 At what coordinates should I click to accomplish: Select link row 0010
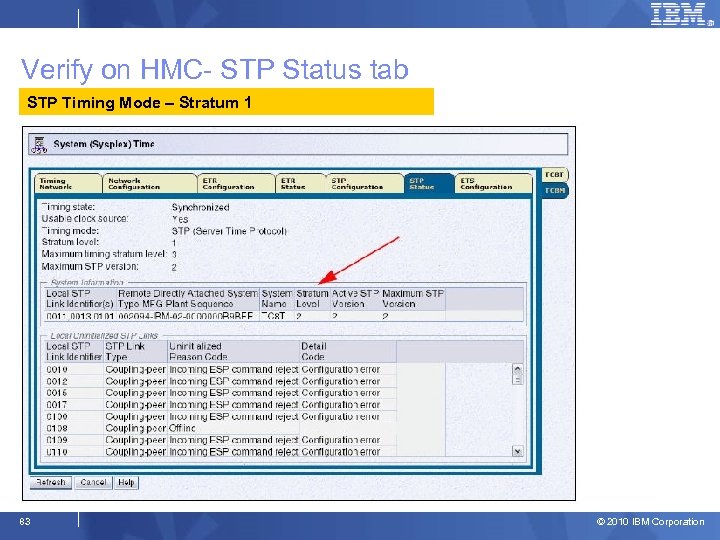point(220,370)
